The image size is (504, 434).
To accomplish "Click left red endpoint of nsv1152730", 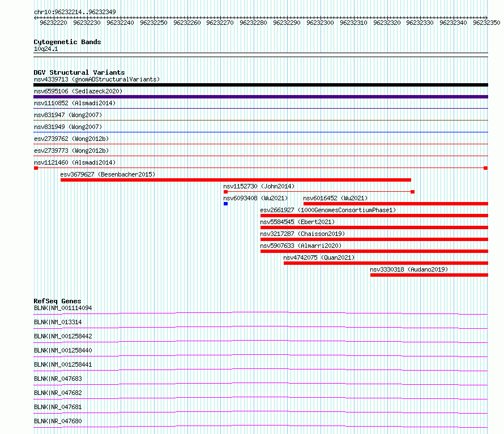I will pos(225,192).
